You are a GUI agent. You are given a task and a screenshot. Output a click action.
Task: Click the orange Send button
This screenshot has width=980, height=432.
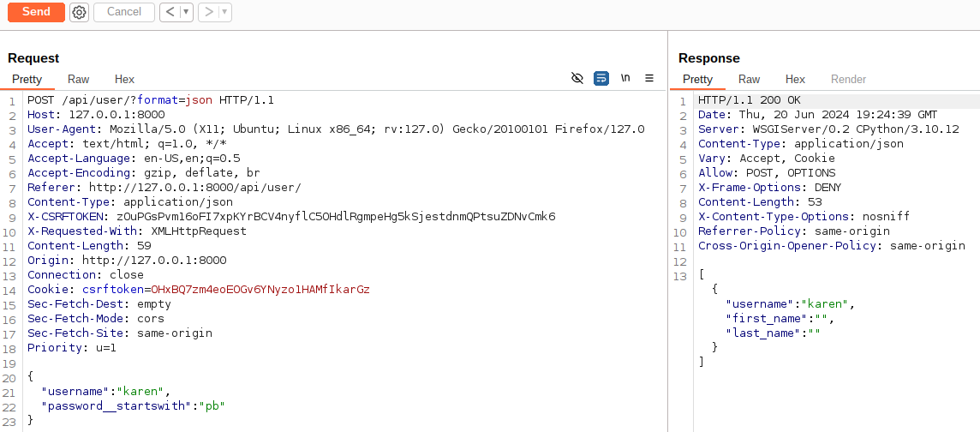(36, 12)
